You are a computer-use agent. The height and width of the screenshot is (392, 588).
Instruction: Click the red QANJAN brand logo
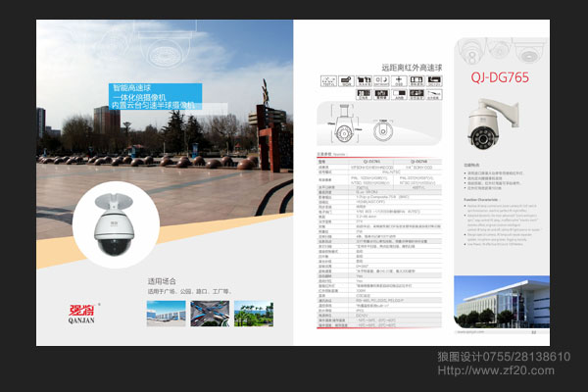[81, 314]
